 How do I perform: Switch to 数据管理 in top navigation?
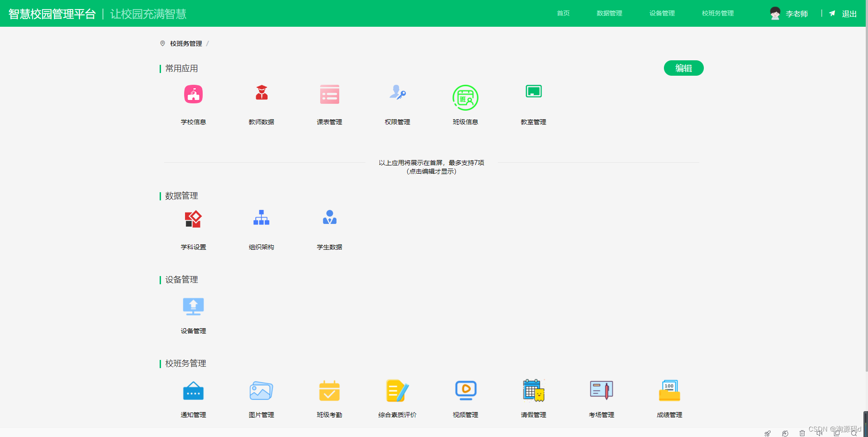click(x=609, y=14)
